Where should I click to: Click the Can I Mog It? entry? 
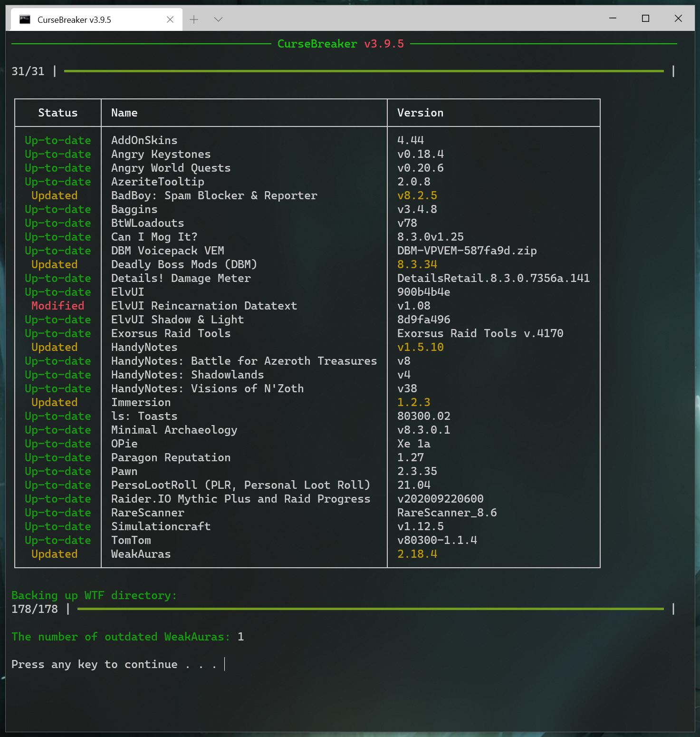[154, 237]
